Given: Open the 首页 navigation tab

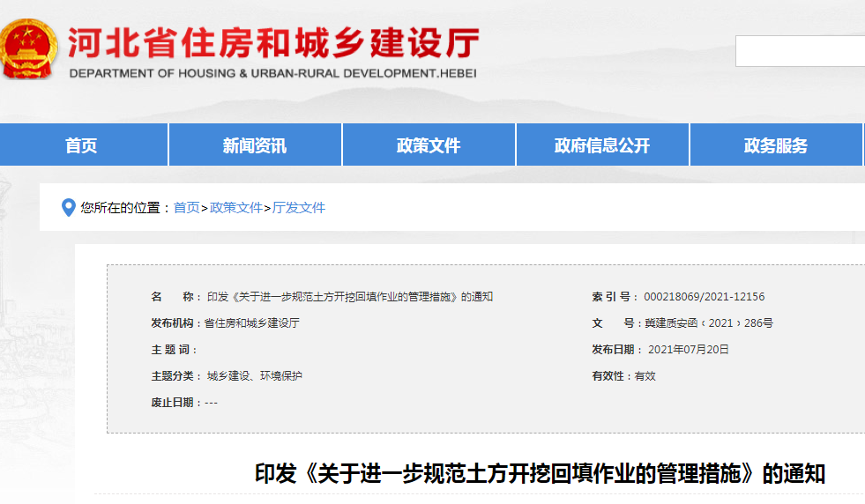Looking at the screenshot, I should click(x=83, y=145).
